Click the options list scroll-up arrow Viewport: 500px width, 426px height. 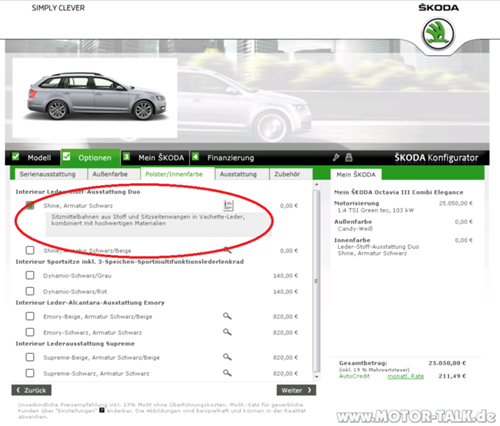click(x=316, y=184)
